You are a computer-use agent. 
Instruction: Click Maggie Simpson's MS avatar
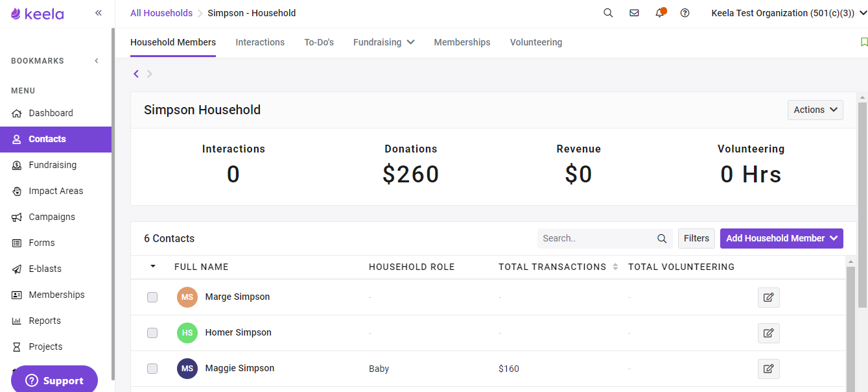[187, 369]
